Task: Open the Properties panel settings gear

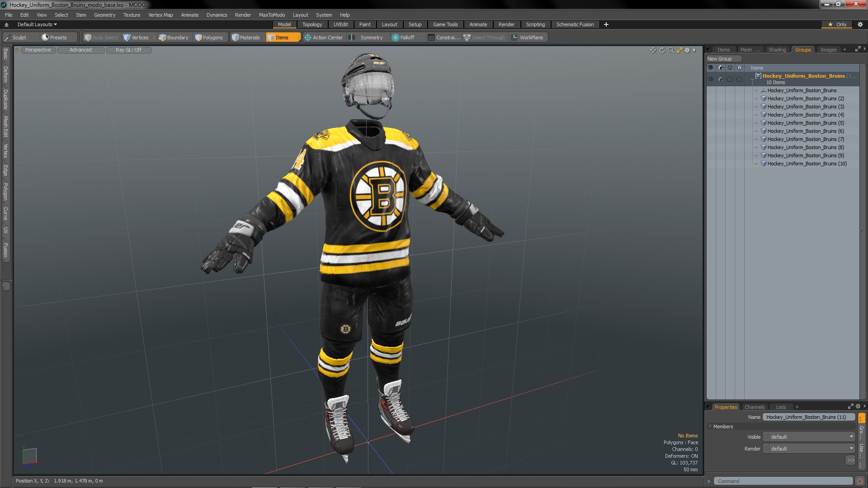Action: tap(858, 407)
